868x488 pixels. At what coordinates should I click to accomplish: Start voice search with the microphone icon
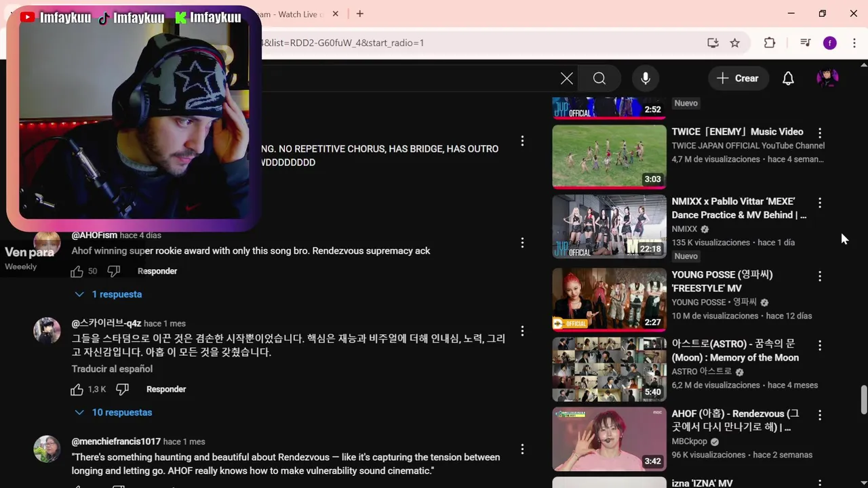click(646, 79)
